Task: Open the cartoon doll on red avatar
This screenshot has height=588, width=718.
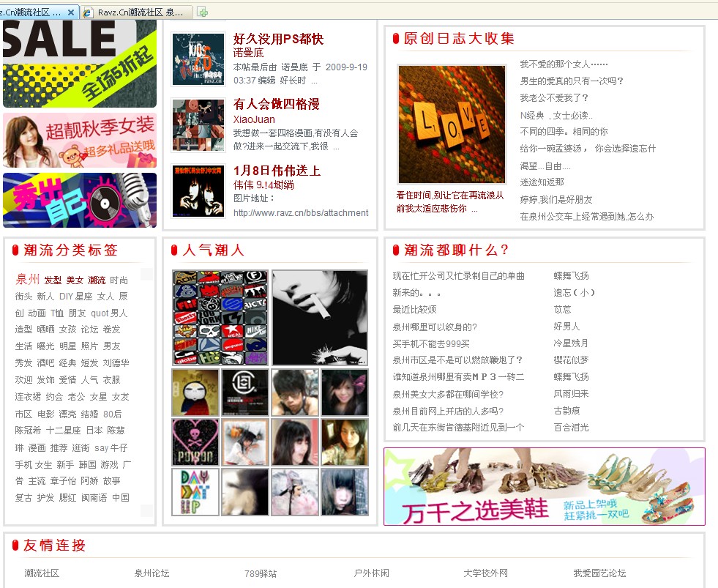Action: click(195, 392)
